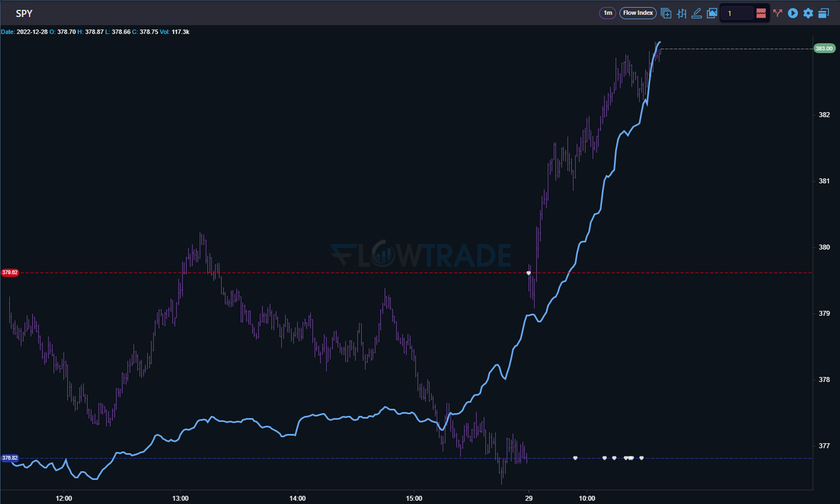Click the 378 price axis label
Screen dimensions: 840x504
pyautogui.click(x=825, y=380)
